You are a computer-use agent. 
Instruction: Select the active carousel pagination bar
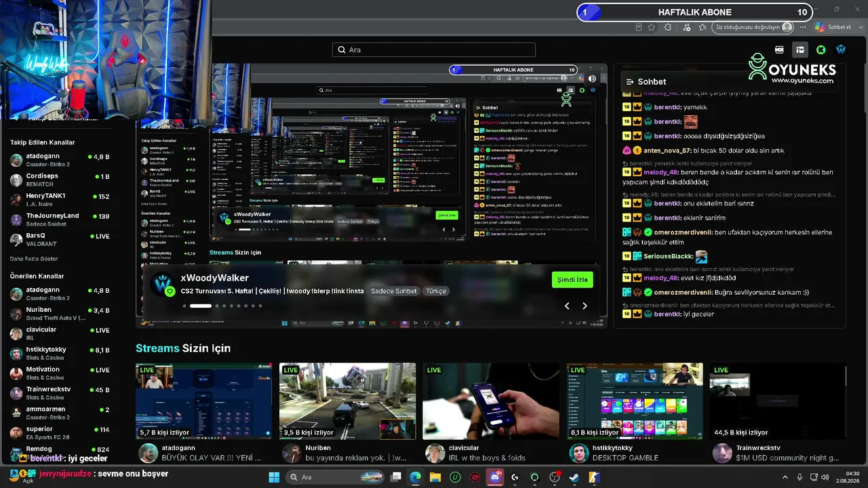(201, 306)
